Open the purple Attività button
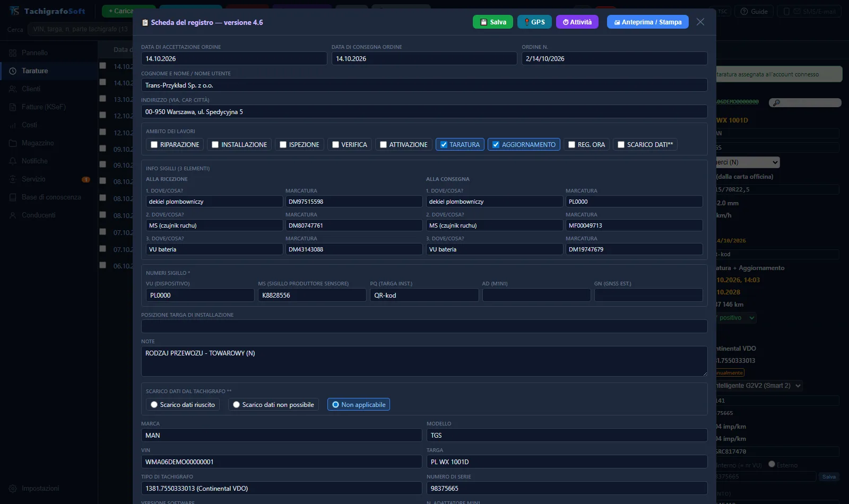Image resolution: width=849 pixels, height=504 pixels. pos(577,22)
